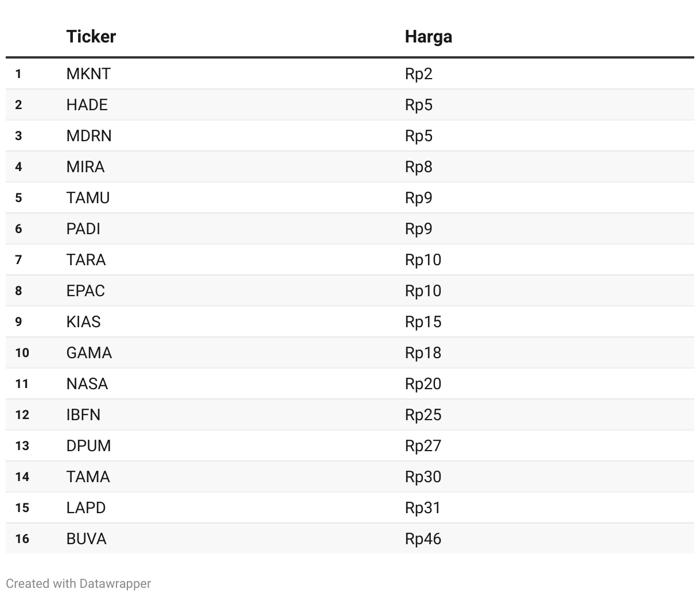This screenshot has height=597, width=700.
Task: Click the LAPD ticker cell
Action: (x=86, y=508)
